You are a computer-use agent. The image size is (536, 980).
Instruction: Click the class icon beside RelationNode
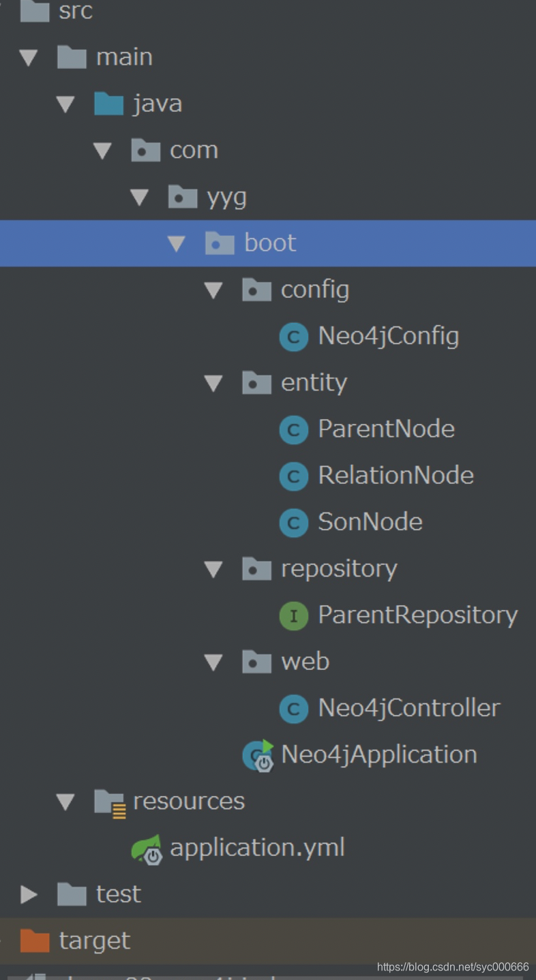pyautogui.click(x=293, y=476)
